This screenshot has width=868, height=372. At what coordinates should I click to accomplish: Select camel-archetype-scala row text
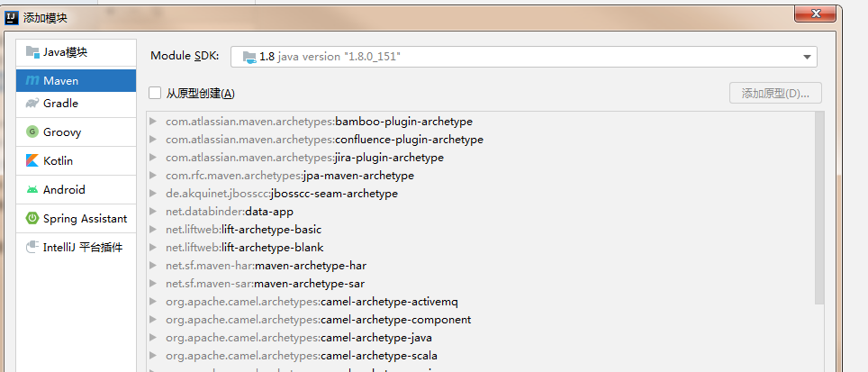(302, 356)
